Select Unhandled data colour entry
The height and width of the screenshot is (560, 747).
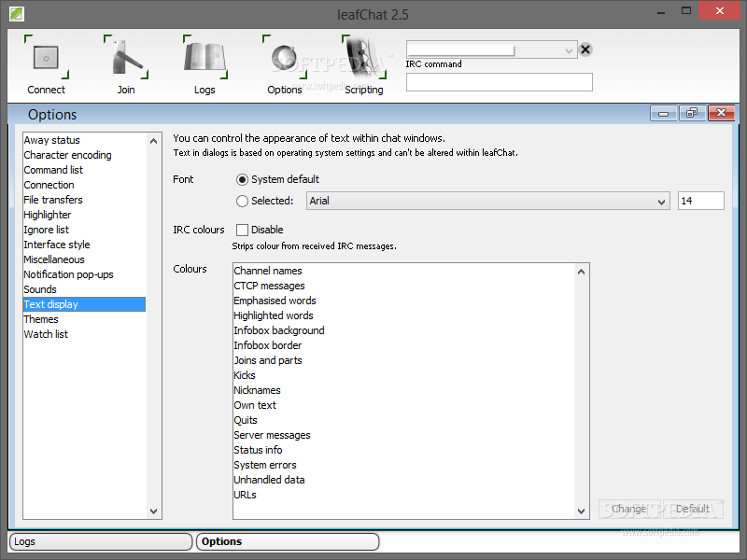[x=403, y=480]
